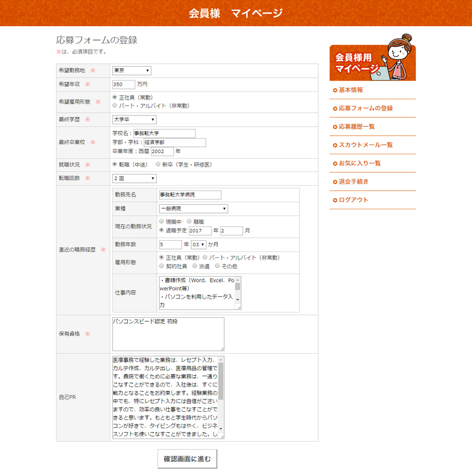The height and width of the screenshot is (476, 472).
Task: Click the 仕事内容 scrollbar up arrow
Action: (x=237, y=280)
